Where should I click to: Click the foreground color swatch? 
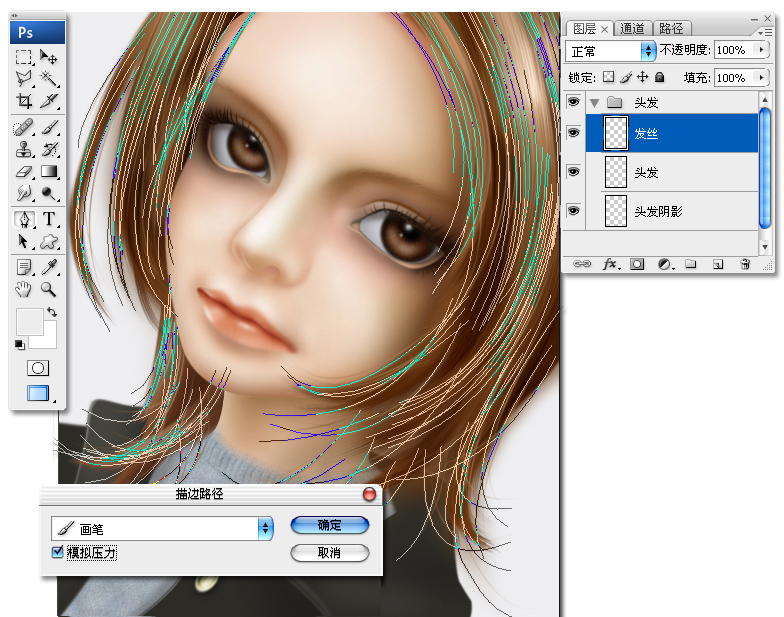(29, 322)
